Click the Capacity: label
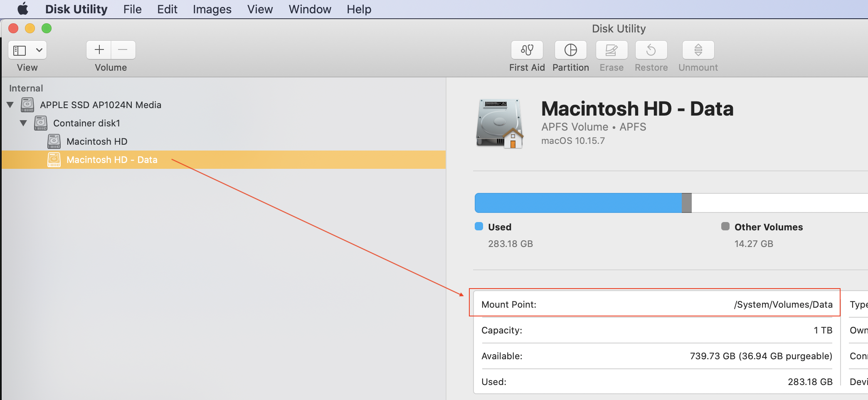The image size is (868, 400). 502,330
